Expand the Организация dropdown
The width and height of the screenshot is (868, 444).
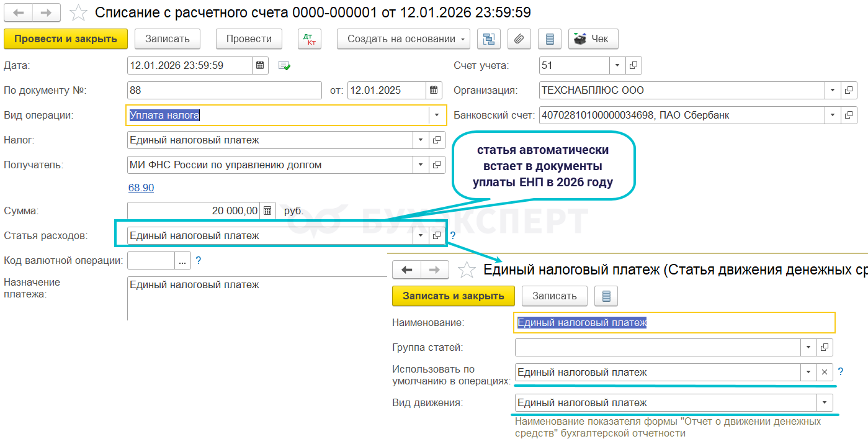pyautogui.click(x=833, y=90)
